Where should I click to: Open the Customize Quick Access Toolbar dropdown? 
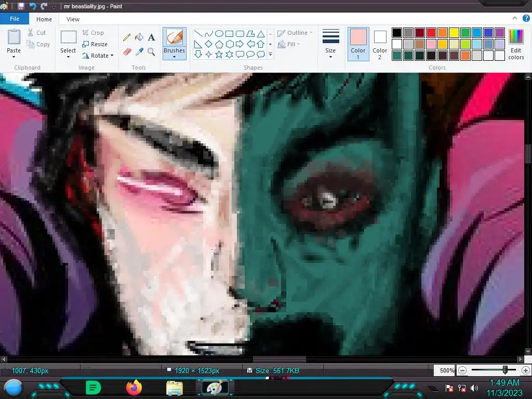tap(54, 6)
